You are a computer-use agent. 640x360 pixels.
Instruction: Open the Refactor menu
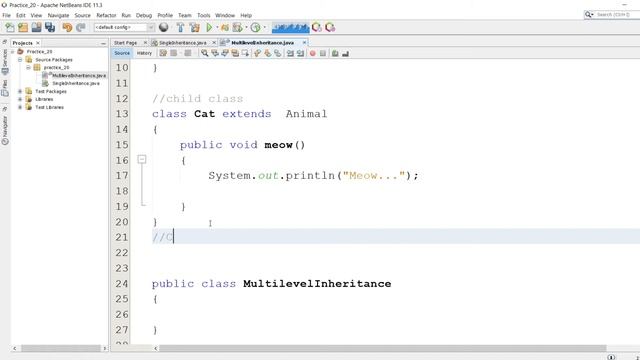pos(106,15)
